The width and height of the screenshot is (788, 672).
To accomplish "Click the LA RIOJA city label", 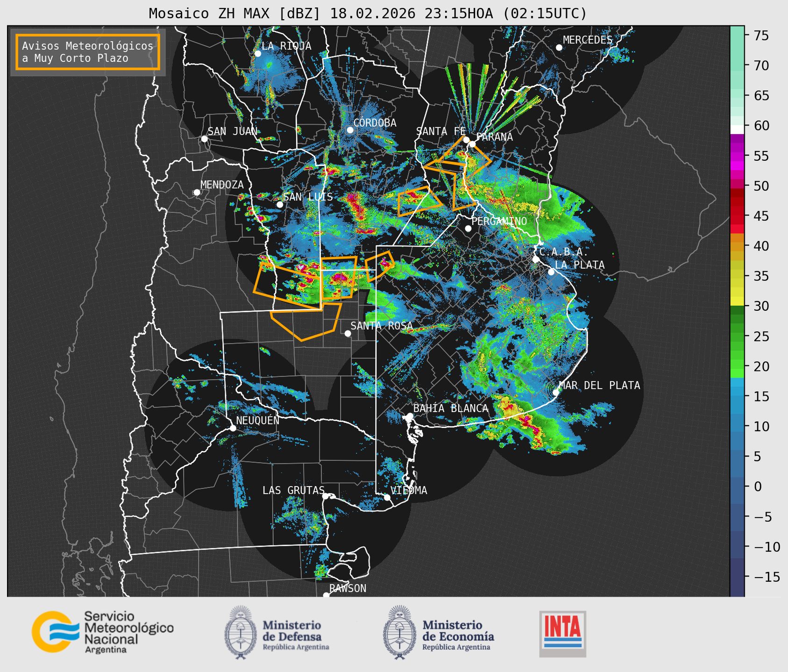I will pyautogui.click(x=286, y=46).
